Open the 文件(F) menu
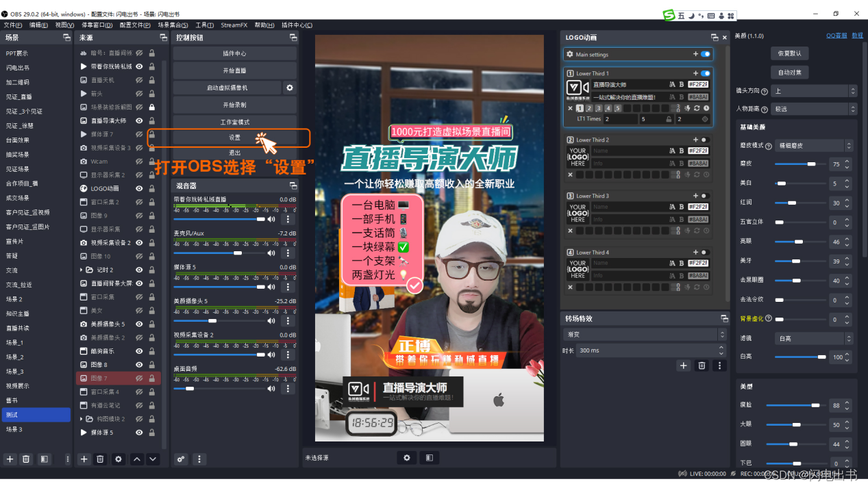 pyautogui.click(x=13, y=25)
